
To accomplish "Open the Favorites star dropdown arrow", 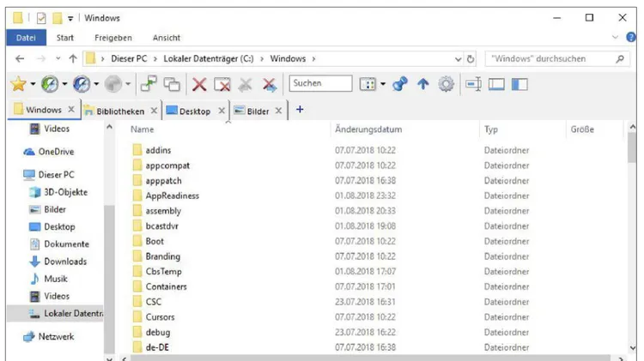I will (33, 84).
